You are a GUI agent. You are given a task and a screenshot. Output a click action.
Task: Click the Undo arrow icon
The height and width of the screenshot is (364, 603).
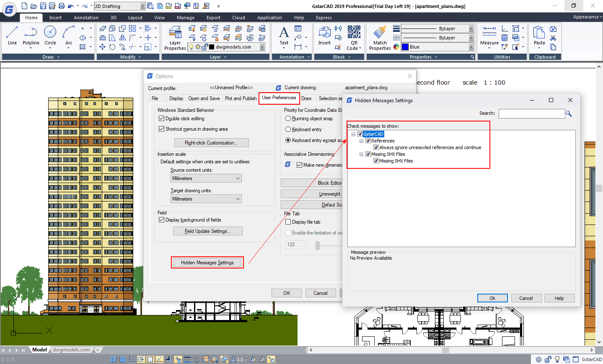71,6
